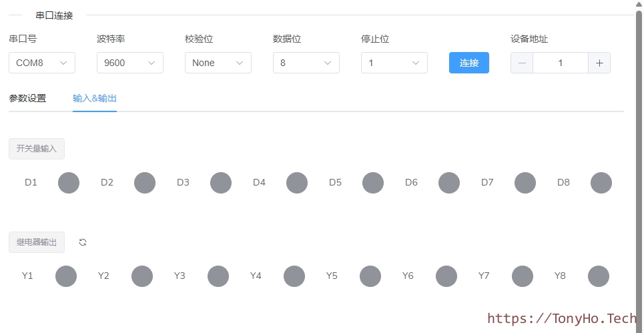Toggle relay output Y3 circle
644x333 pixels.
pyautogui.click(x=218, y=276)
